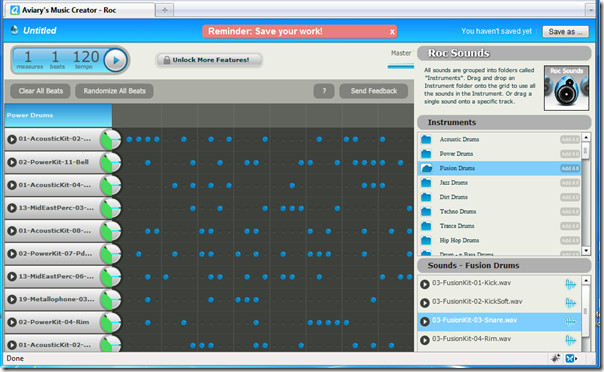Click the waveform icon for 03-FusionKit-01-Kick.wav
The image size is (604, 372).
pos(570,284)
